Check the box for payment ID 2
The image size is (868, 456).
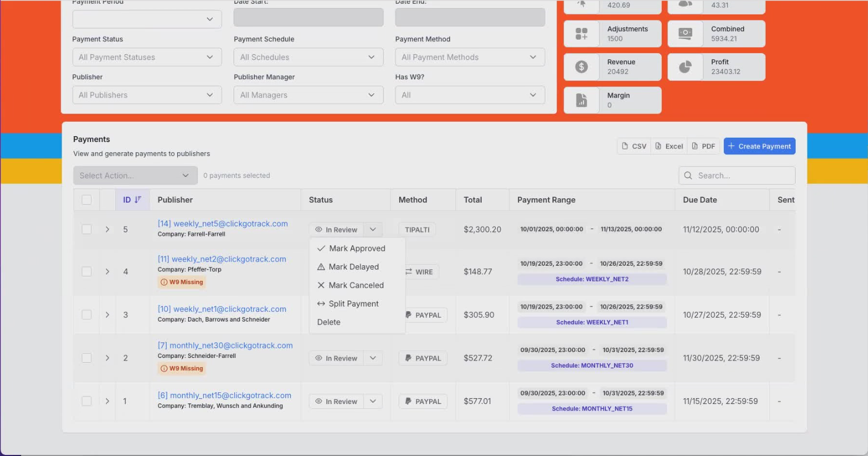86,358
